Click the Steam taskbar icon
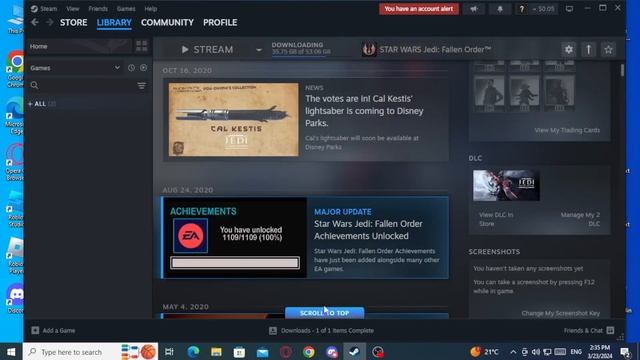 click(354, 351)
